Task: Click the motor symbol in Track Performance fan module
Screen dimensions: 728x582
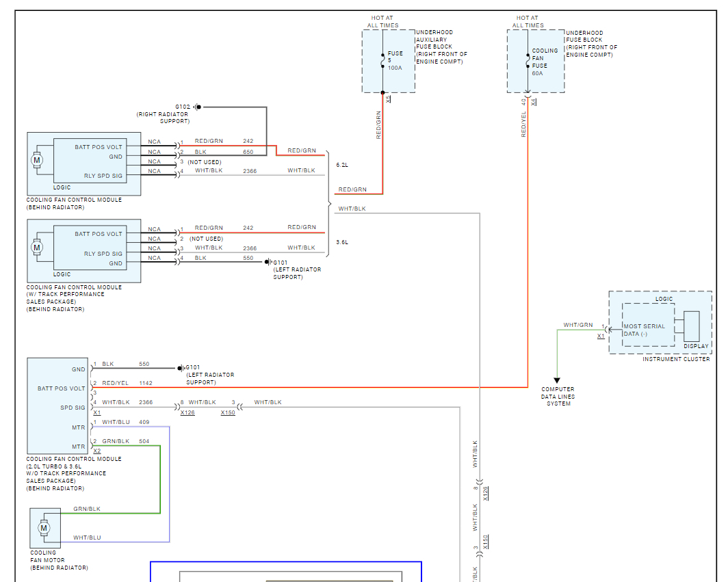Action: click(37, 248)
